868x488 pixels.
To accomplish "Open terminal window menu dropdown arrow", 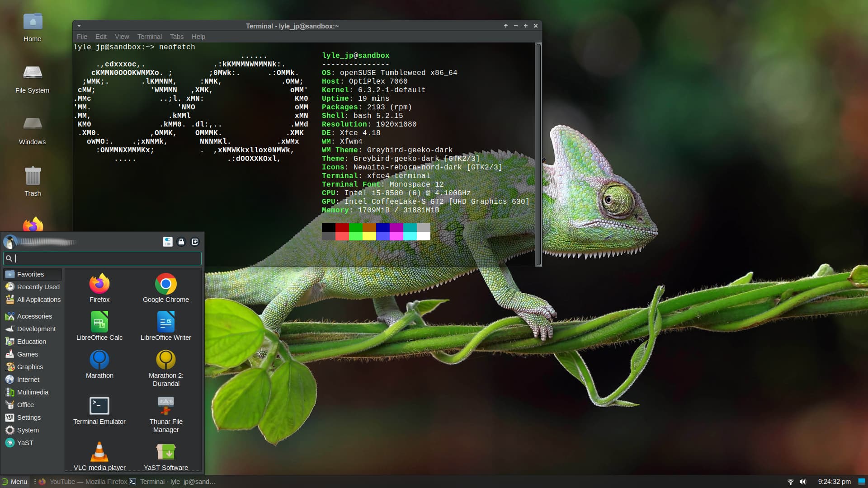I will pos(79,26).
